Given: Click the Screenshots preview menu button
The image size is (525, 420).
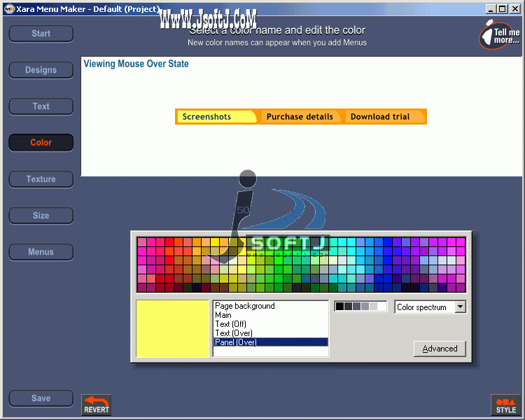Looking at the screenshot, I should click(x=216, y=117).
